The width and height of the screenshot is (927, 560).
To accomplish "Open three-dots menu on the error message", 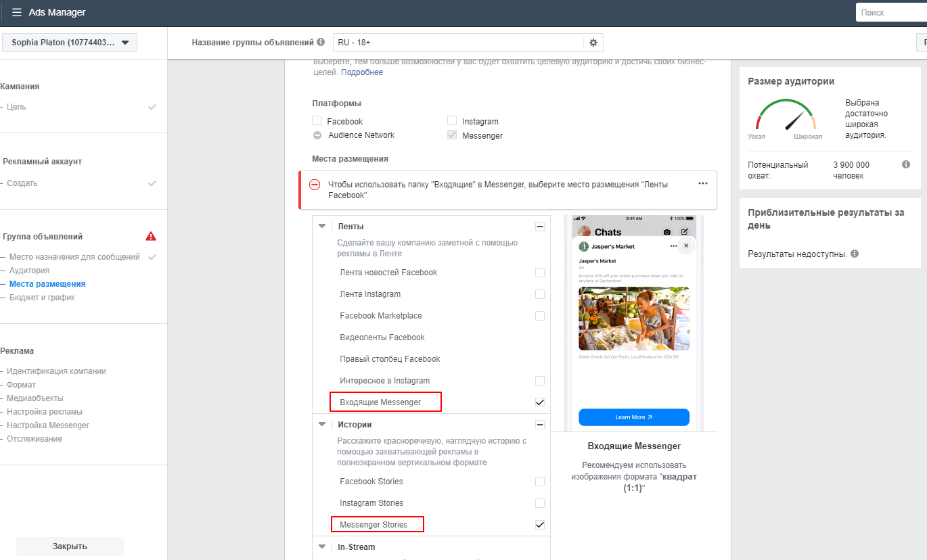I will point(703,183).
